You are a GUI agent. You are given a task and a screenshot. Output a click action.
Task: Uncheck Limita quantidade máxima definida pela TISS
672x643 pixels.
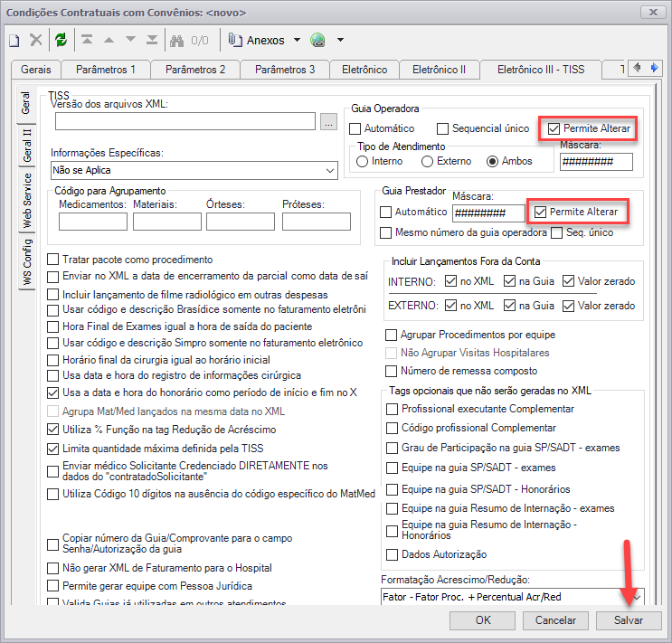[52, 449]
